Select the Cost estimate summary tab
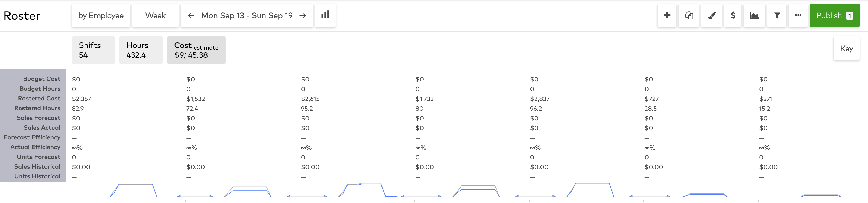 (196, 50)
